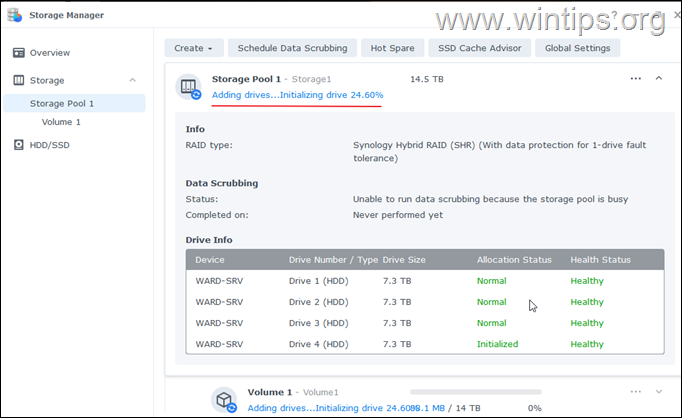The image size is (682, 418).
Task: Click Drive Number / Type column header
Action: point(333,260)
